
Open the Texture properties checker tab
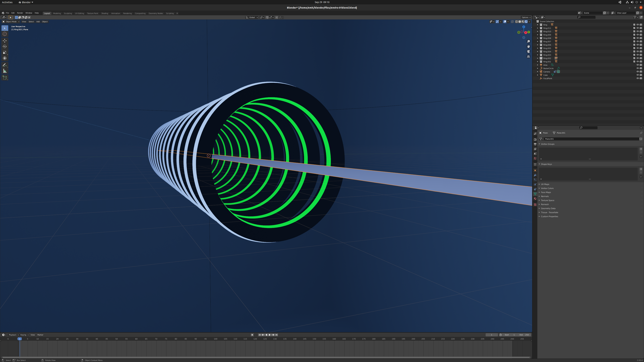(x=535, y=205)
